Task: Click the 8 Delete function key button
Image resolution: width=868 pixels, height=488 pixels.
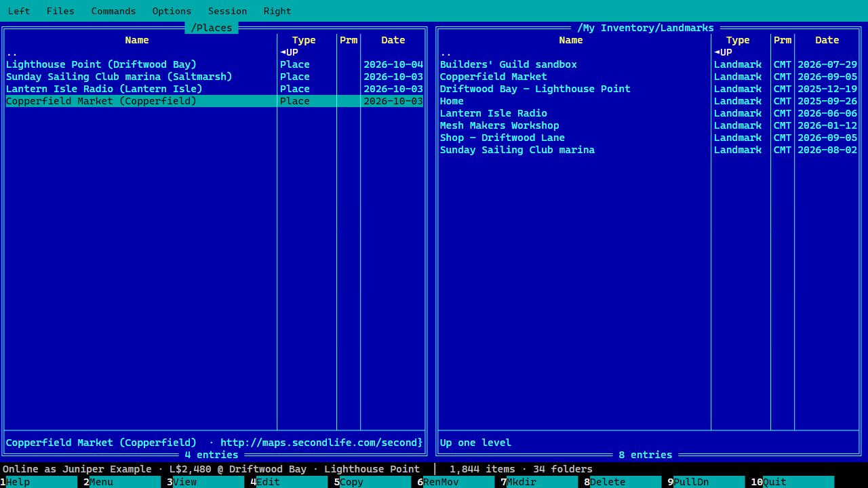Action: point(623,482)
